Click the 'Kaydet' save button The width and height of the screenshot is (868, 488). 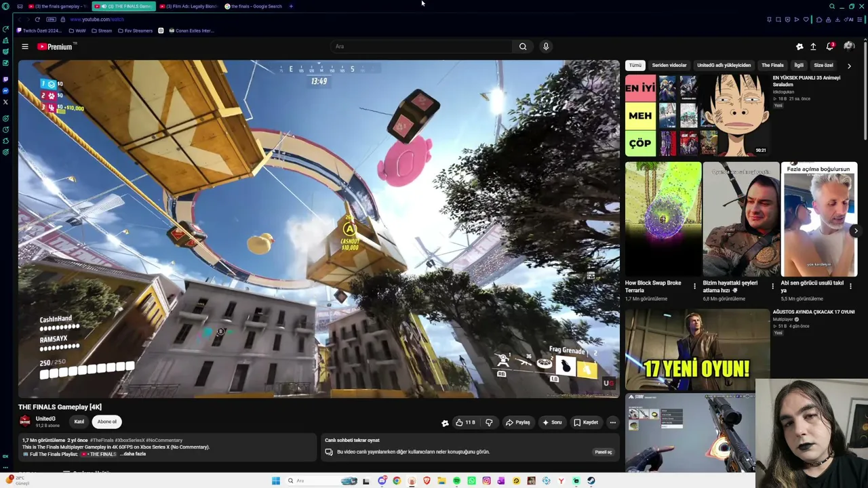point(586,422)
